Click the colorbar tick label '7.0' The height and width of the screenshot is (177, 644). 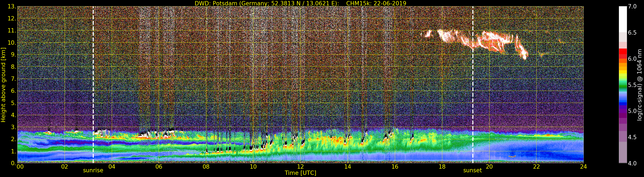tap(632, 6)
